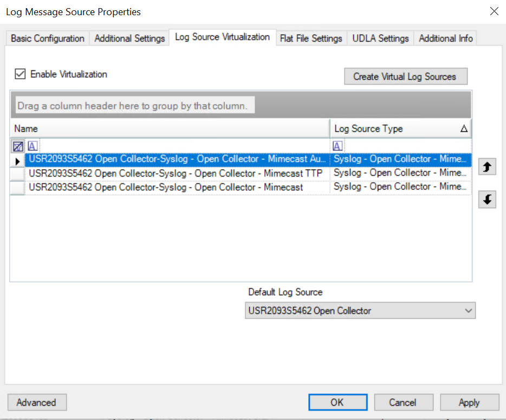The height and width of the screenshot is (420, 506).
Task: Click the Log Source Type filter input field
Action: (x=407, y=146)
